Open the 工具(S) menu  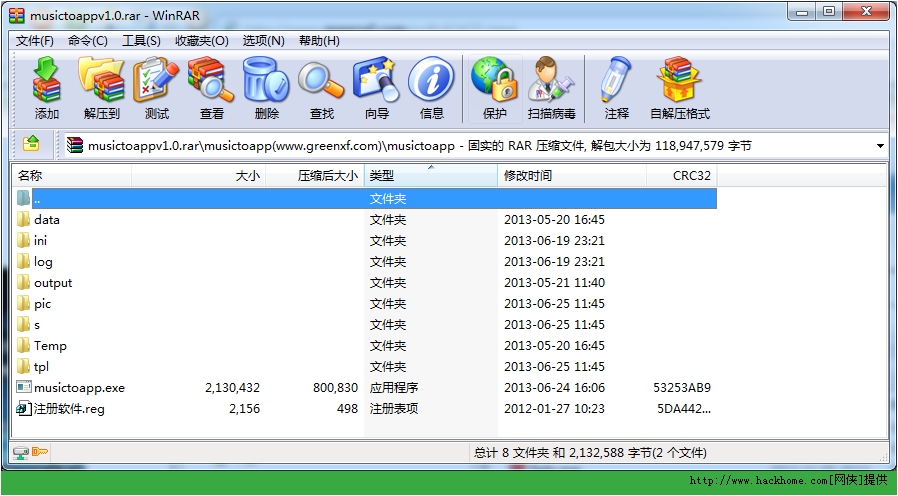141,41
